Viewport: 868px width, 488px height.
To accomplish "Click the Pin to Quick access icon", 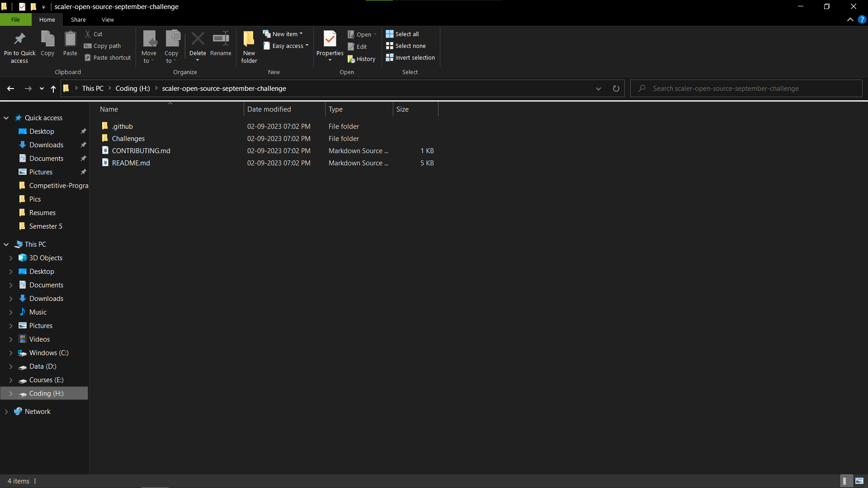I will click(19, 40).
